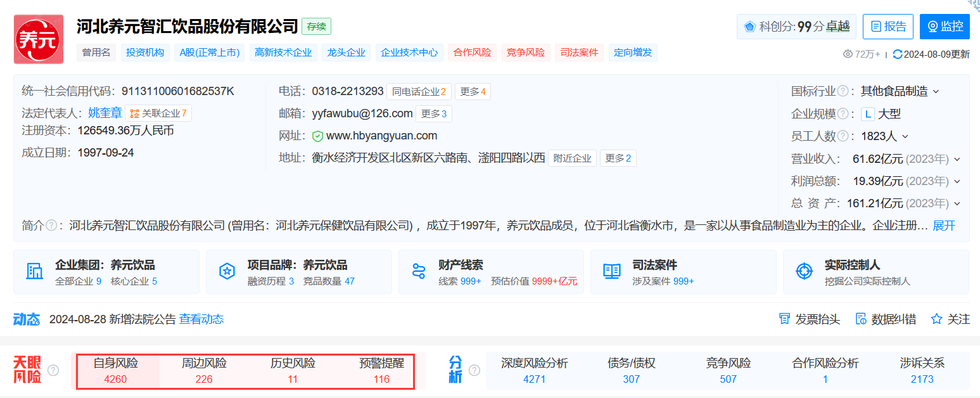Open 历史风险 11 tab
980x398 pixels.
click(x=293, y=371)
